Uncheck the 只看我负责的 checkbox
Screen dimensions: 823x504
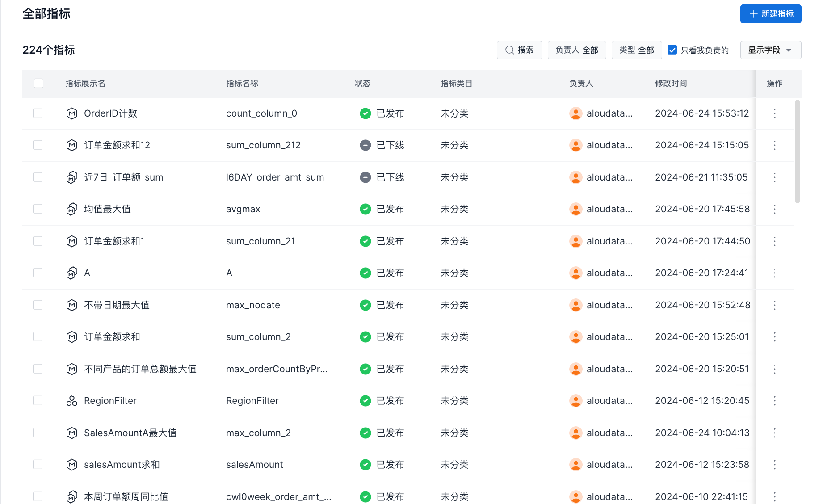coord(672,50)
